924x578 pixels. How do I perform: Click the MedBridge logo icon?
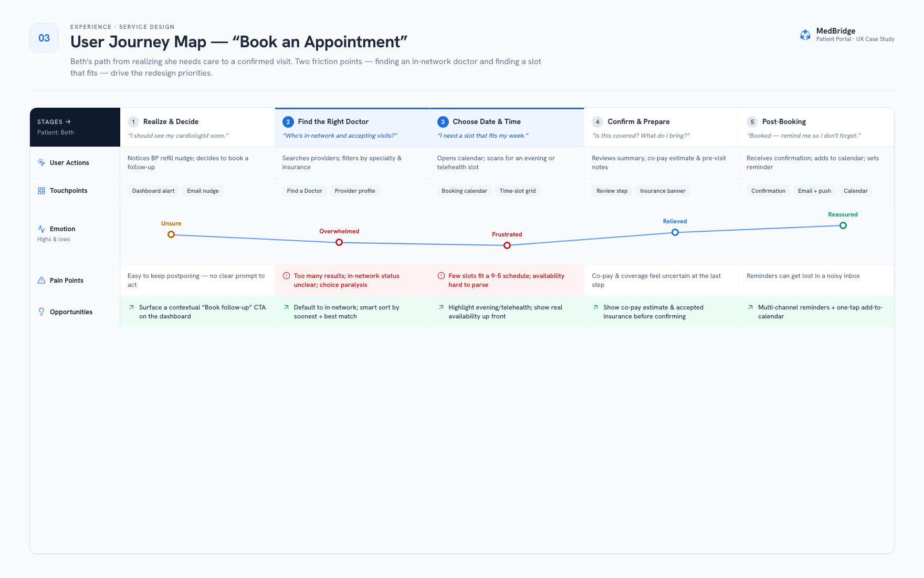pyautogui.click(x=805, y=35)
